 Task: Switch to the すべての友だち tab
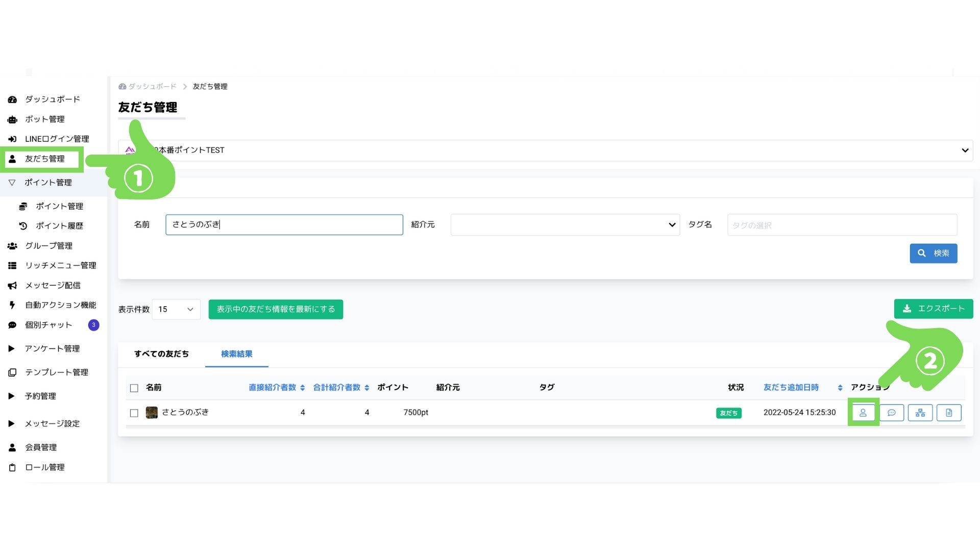click(161, 354)
